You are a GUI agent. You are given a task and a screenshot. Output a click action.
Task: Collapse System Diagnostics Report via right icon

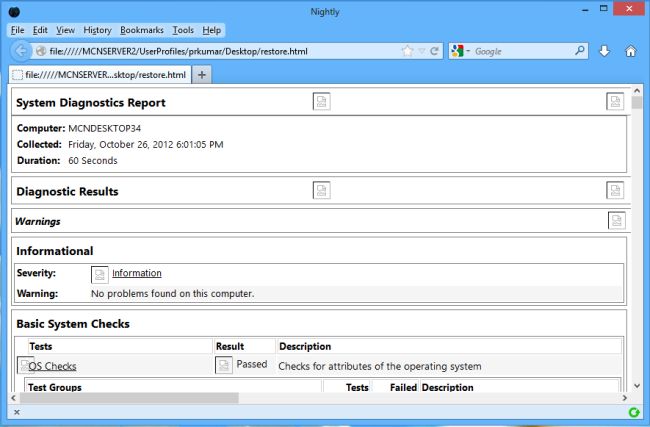pos(615,102)
